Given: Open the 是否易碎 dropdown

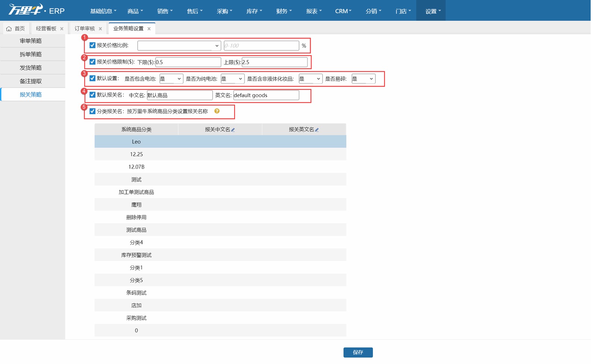Looking at the screenshot, I should [364, 79].
